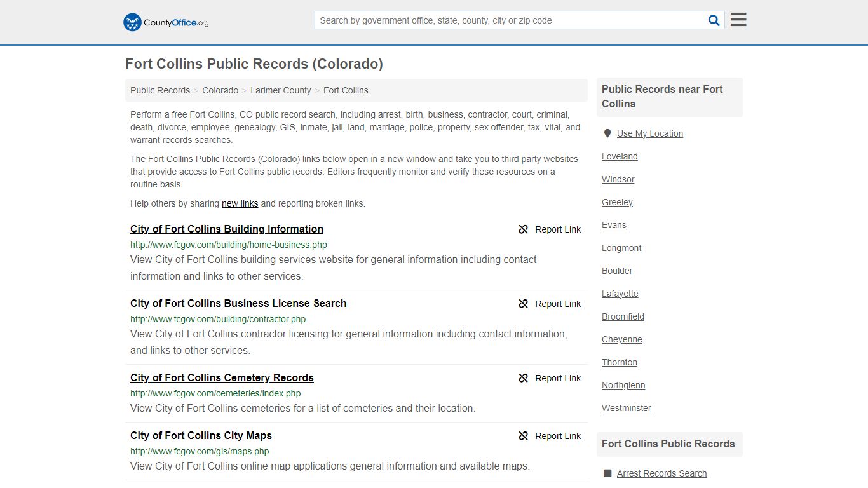Open Arrest Records Search link
The height and width of the screenshot is (488, 868).
661,473
